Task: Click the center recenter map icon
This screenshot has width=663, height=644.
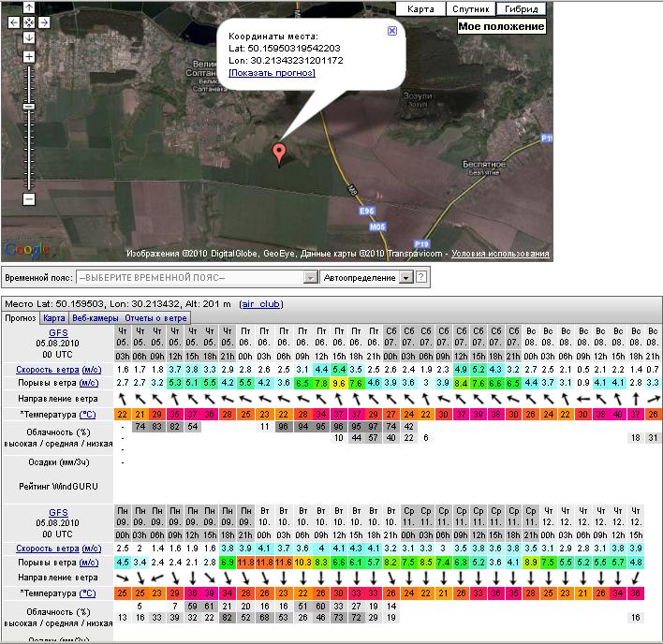Action: [29, 22]
